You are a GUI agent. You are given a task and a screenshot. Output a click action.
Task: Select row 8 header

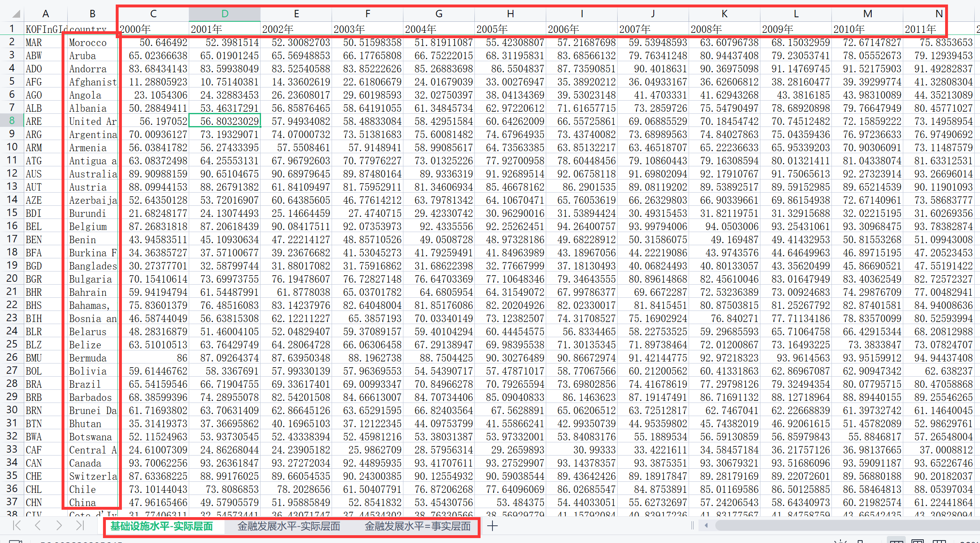pyautogui.click(x=12, y=121)
